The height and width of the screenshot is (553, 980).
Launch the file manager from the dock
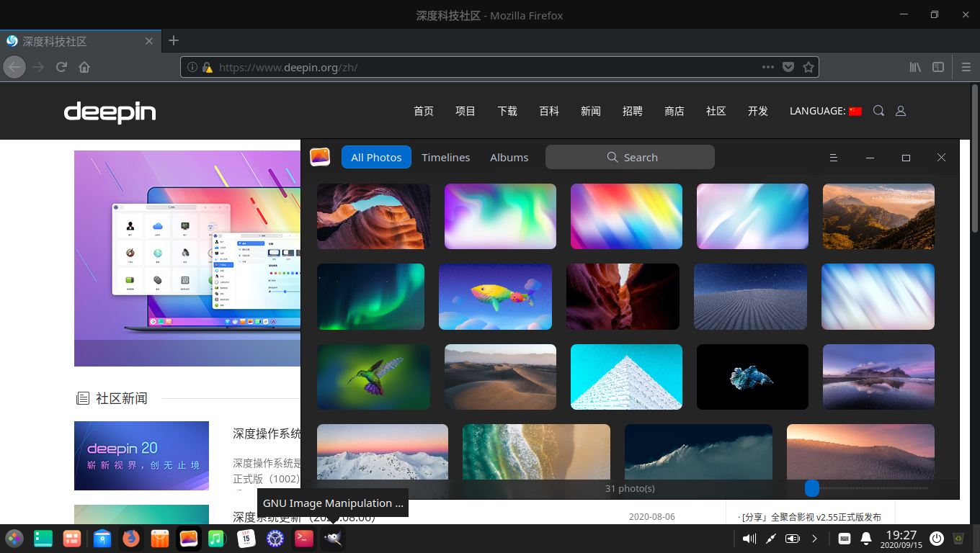pos(102,538)
